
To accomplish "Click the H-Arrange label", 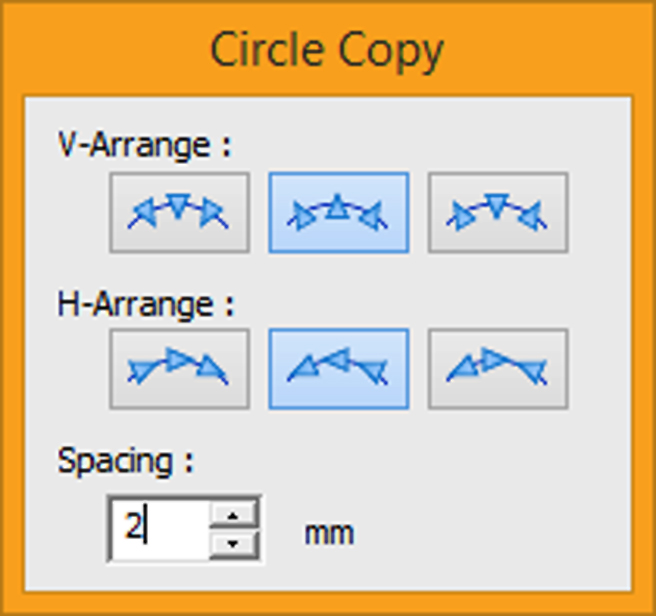I will tap(145, 302).
